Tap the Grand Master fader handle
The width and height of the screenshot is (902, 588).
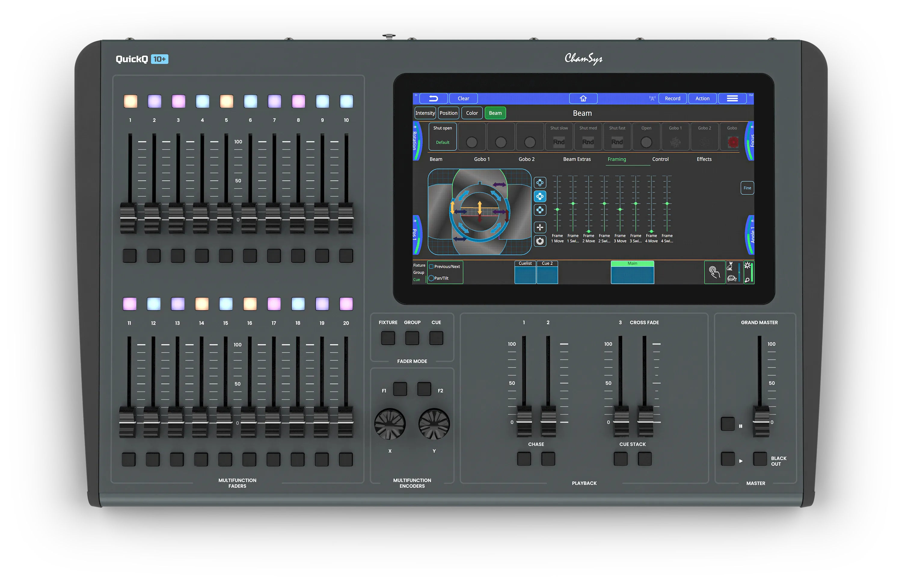point(761,422)
